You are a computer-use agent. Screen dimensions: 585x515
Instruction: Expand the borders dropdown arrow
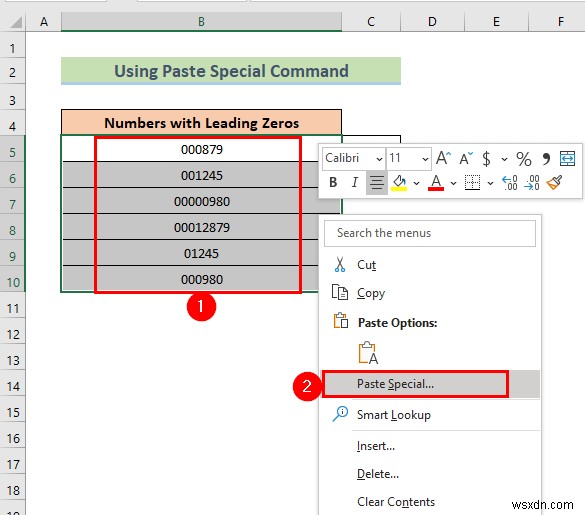pyautogui.click(x=490, y=183)
